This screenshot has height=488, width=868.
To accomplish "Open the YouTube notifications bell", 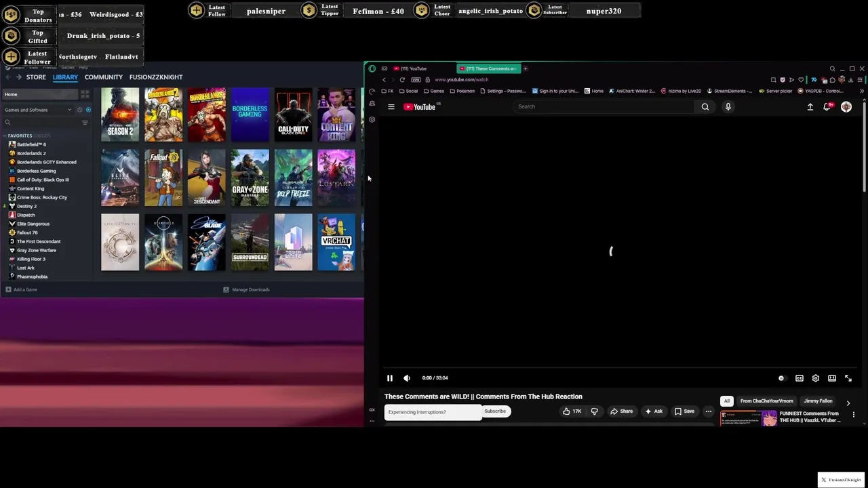I will (827, 107).
